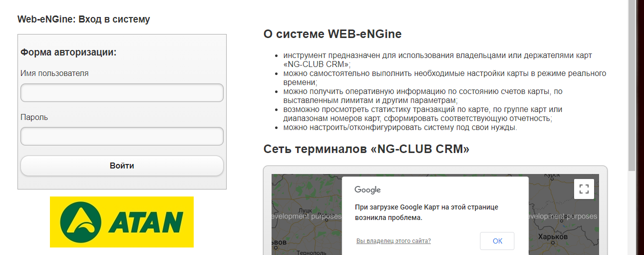Click the bullet mentioning transaction statistics
This screenshot has width=644, height=255.
click(x=423, y=114)
